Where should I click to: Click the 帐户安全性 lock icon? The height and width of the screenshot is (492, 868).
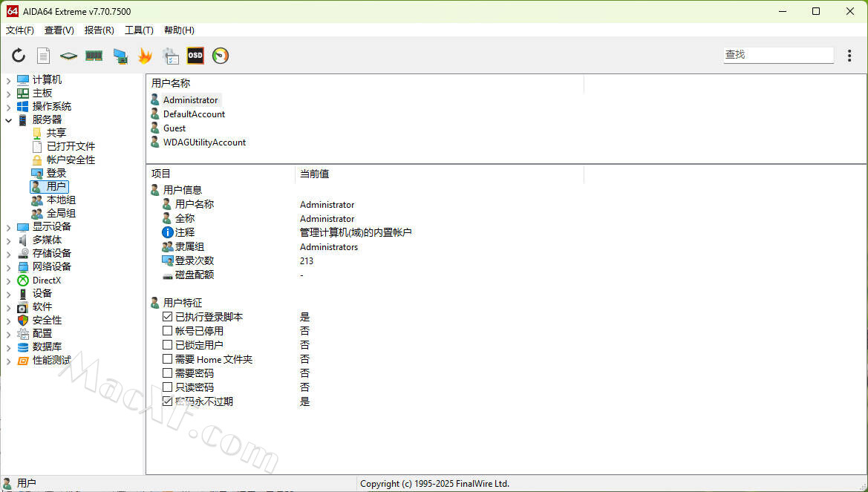[37, 160]
